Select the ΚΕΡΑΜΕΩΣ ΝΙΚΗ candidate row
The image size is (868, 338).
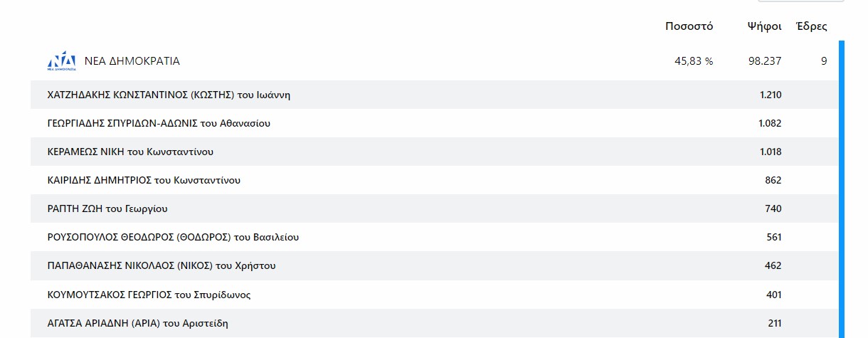[435, 152]
